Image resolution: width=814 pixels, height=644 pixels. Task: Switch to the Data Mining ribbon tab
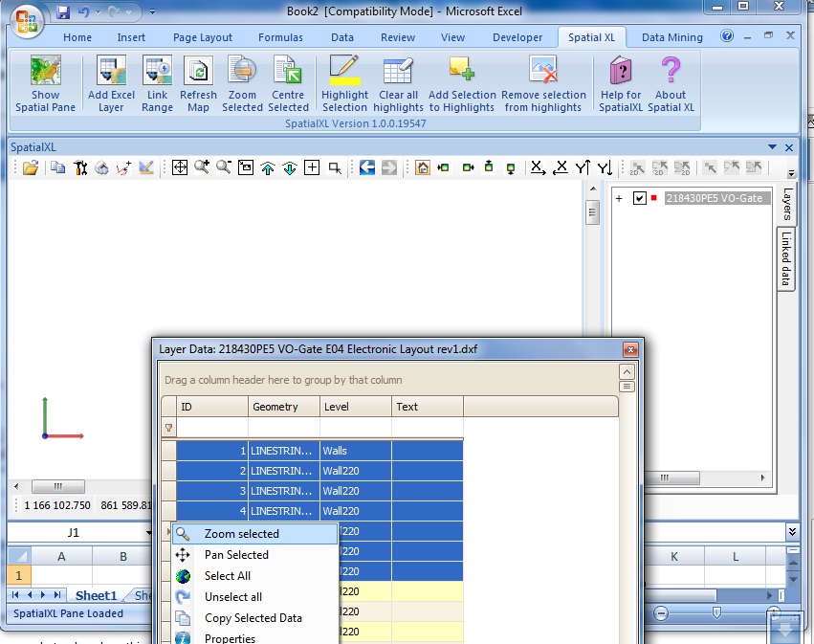671,36
